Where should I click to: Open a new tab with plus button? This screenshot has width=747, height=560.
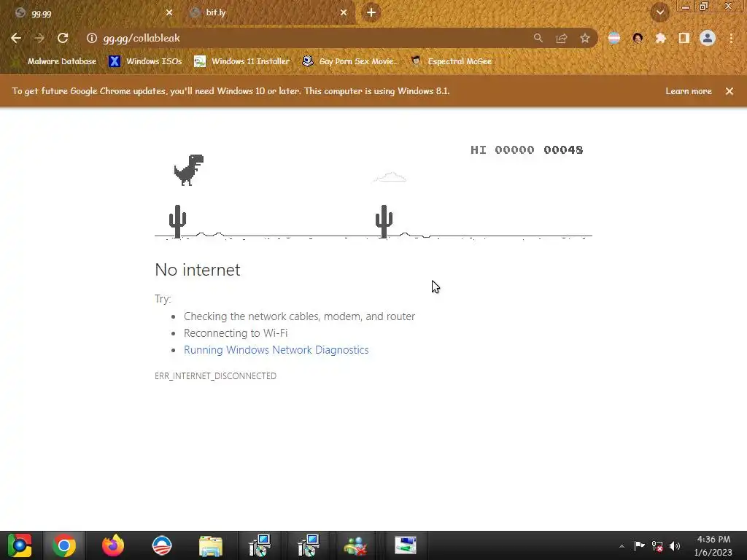371,12
